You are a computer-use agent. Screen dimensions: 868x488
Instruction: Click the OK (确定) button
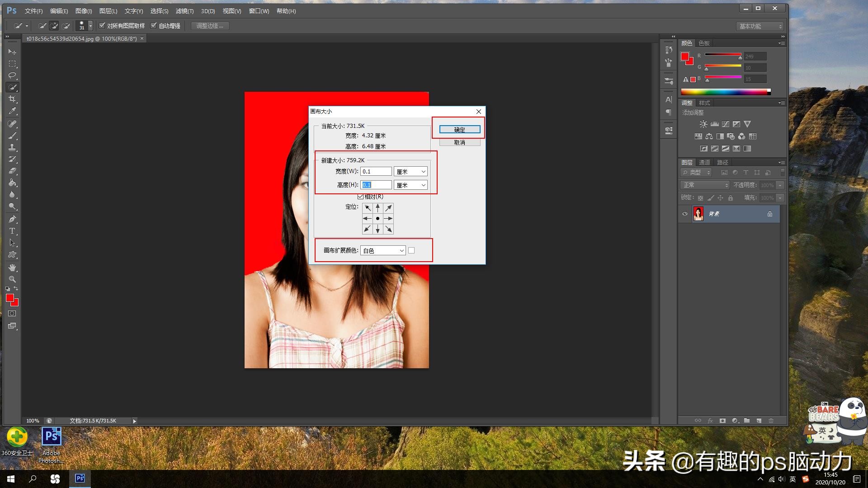click(459, 130)
